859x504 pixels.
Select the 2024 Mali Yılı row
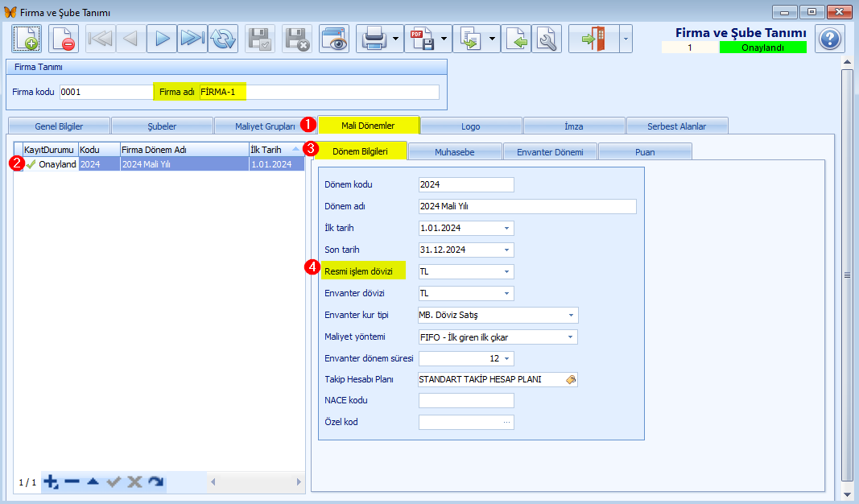153,164
